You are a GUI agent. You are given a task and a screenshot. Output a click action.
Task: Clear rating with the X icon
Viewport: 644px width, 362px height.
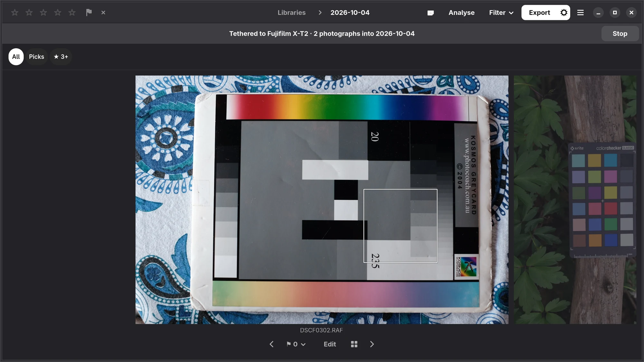click(103, 13)
